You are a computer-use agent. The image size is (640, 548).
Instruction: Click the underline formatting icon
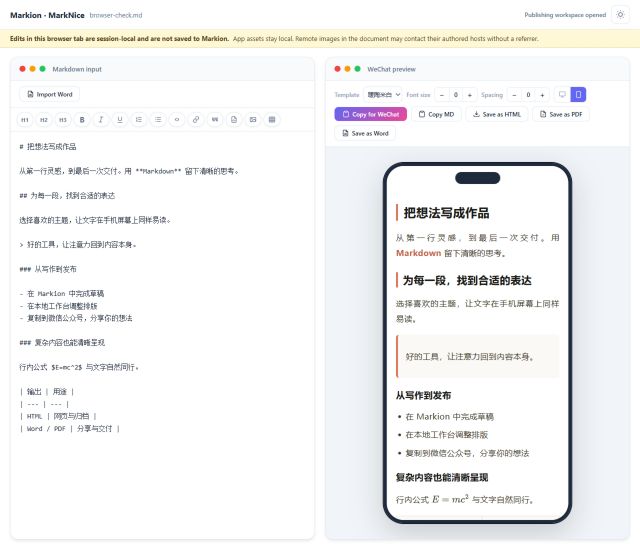click(120, 120)
